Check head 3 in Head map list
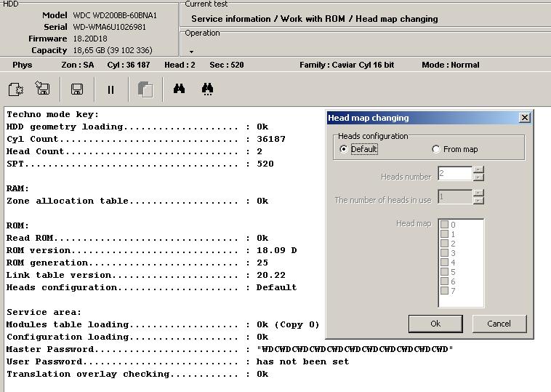 coord(445,253)
